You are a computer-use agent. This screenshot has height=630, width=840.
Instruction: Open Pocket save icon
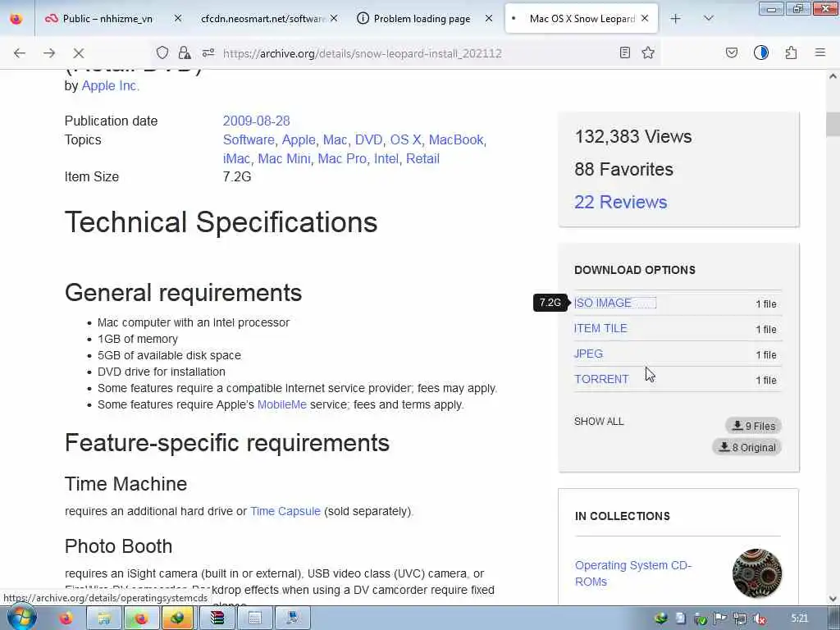[732, 52]
